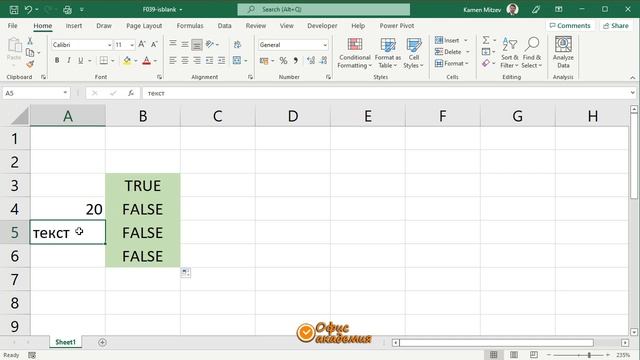This screenshot has height=360, width=640.
Task: Click Analyze Data button
Action: pos(563,52)
